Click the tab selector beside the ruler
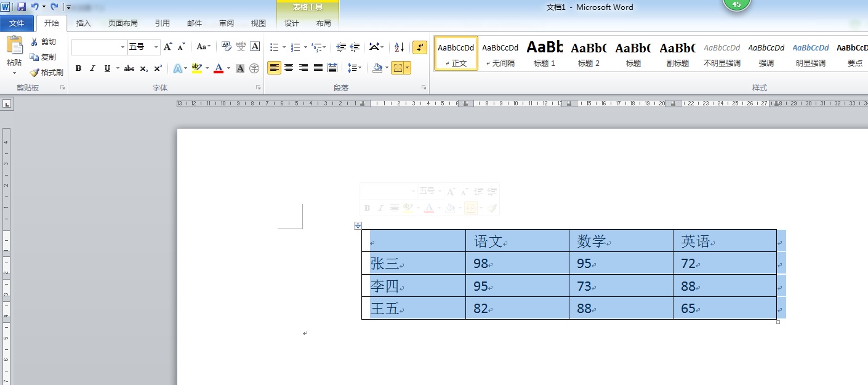 pos(7,105)
